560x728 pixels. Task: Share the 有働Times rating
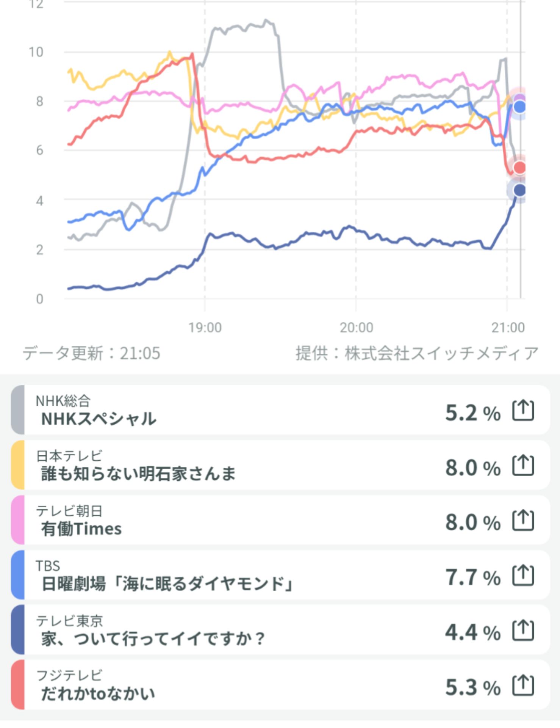523,521
